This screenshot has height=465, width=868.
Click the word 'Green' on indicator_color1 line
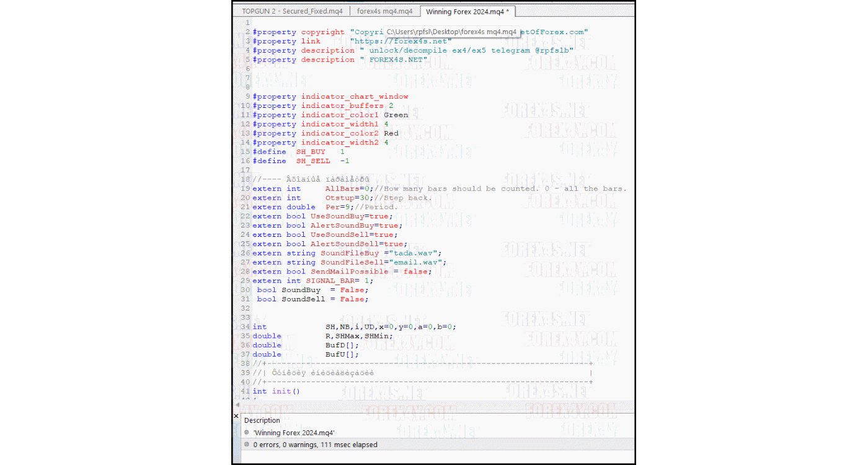(x=396, y=115)
